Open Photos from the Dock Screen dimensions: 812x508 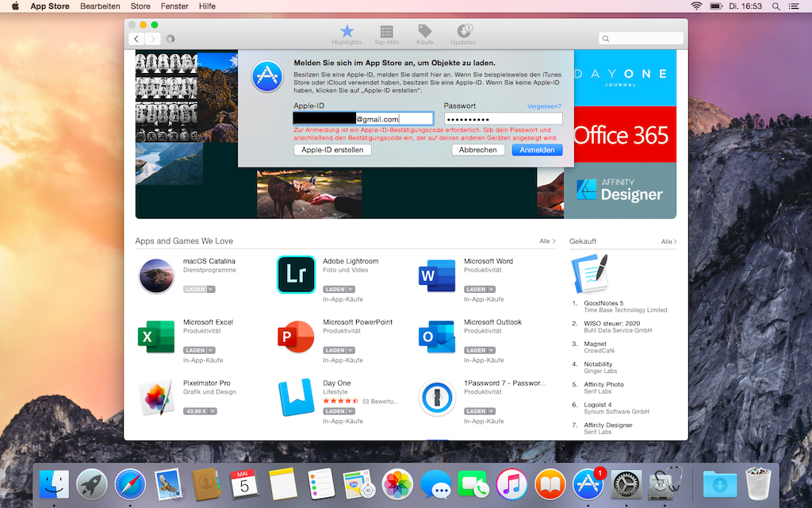pos(397,484)
